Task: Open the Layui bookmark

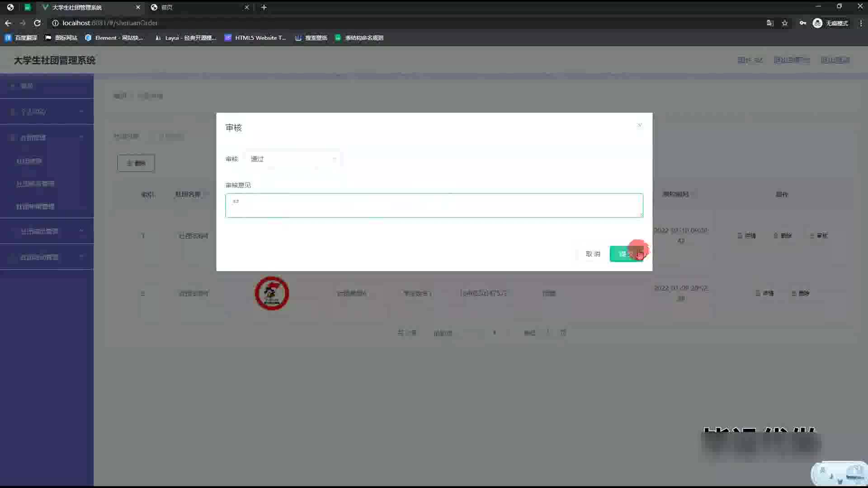Action: 186,38
